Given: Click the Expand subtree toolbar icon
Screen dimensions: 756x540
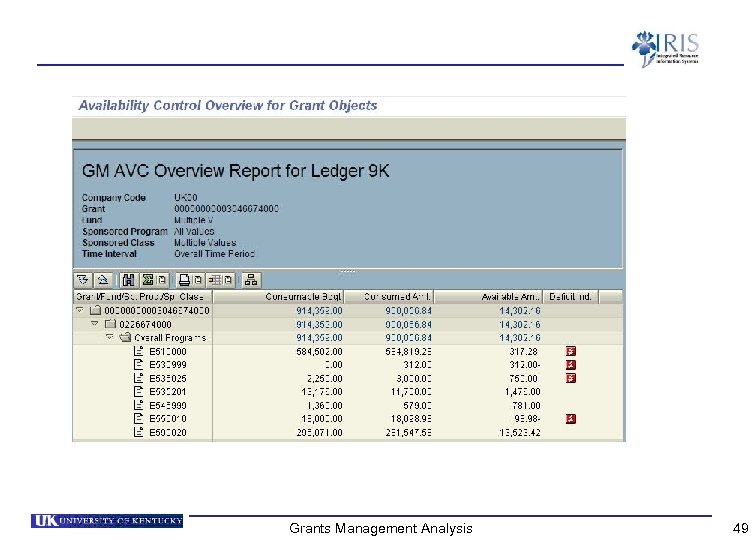Looking at the screenshot, I should point(83,280).
